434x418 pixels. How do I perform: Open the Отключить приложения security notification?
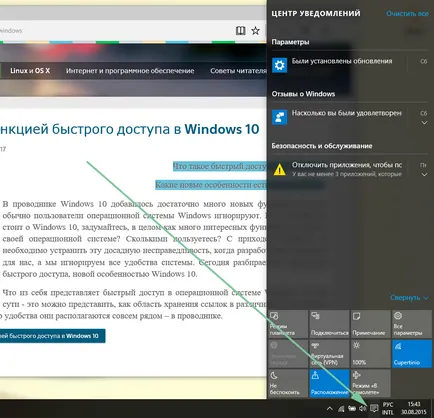click(x=349, y=169)
